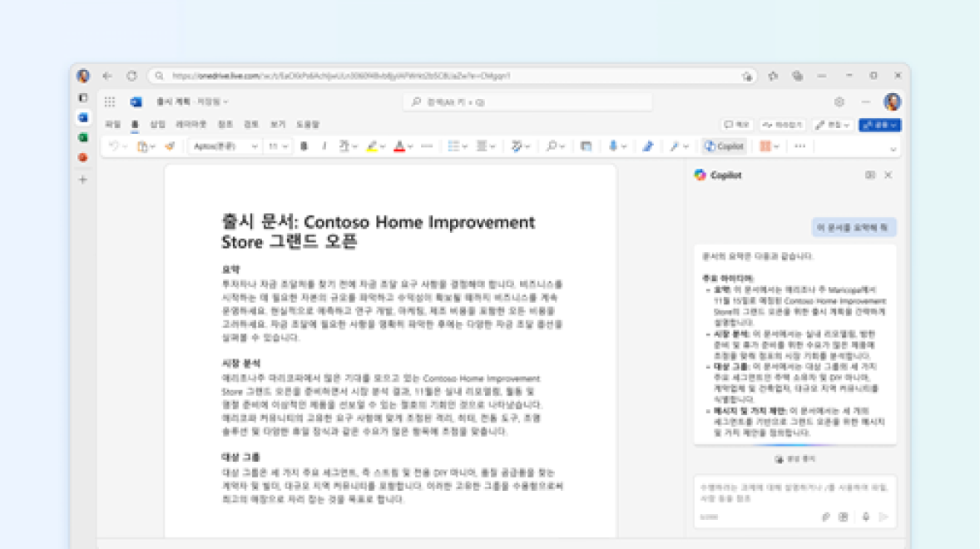Toggle the Copilot pane from the ribbon
Image resolution: width=980 pixels, height=549 pixels.
pyautogui.click(x=725, y=146)
